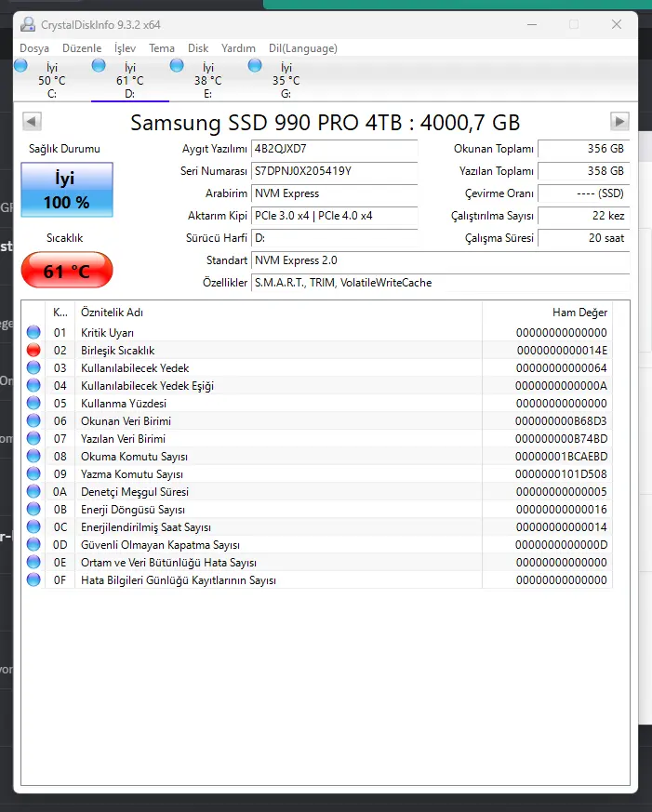
Task: Go to previous disk with left arrow
Action: pyautogui.click(x=33, y=122)
